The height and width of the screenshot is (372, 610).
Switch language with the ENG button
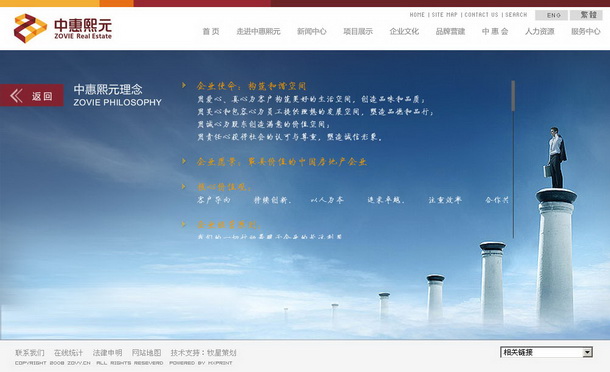(551, 15)
